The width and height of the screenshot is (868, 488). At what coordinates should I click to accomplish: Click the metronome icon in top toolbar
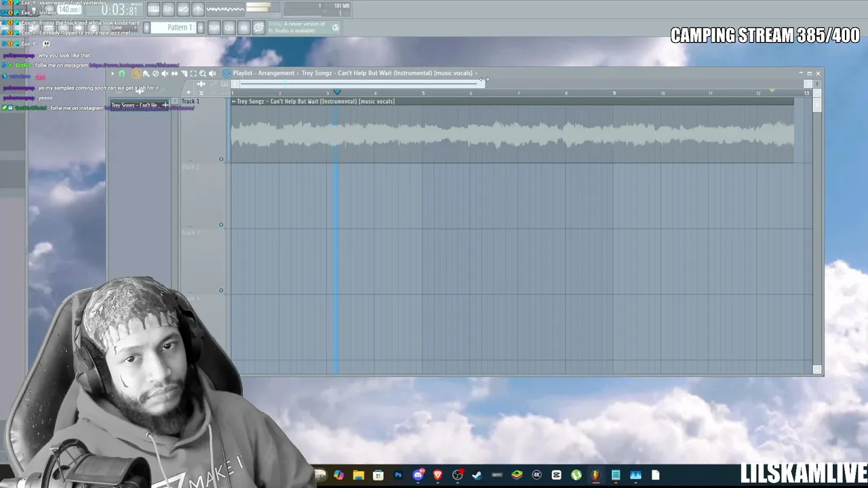pyautogui.click(x=198, y=9)
